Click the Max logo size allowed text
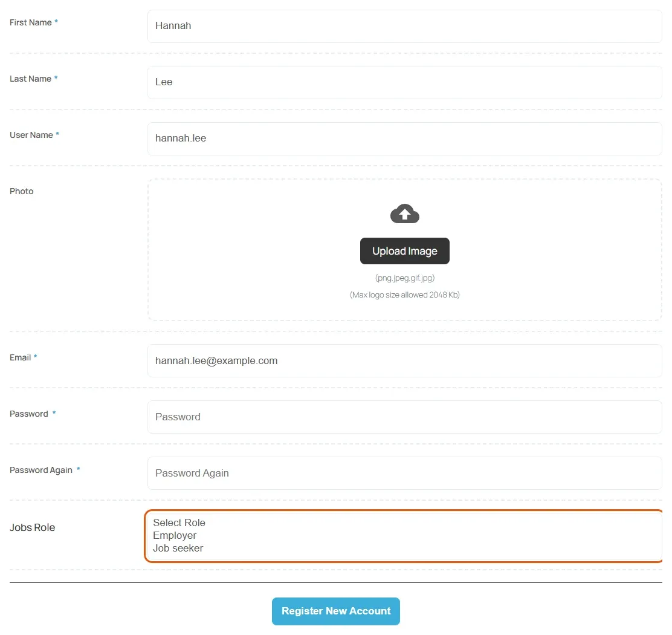The width and height of the screenshot is (672, 635). 404,295
